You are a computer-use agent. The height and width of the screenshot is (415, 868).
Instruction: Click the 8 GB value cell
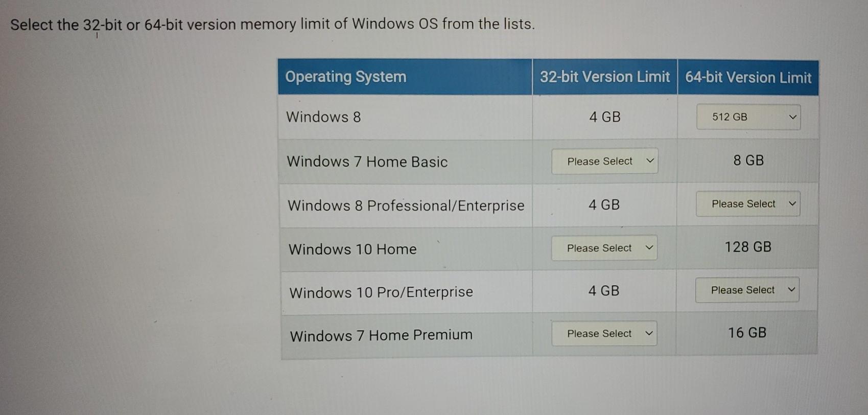coord(748,160)
